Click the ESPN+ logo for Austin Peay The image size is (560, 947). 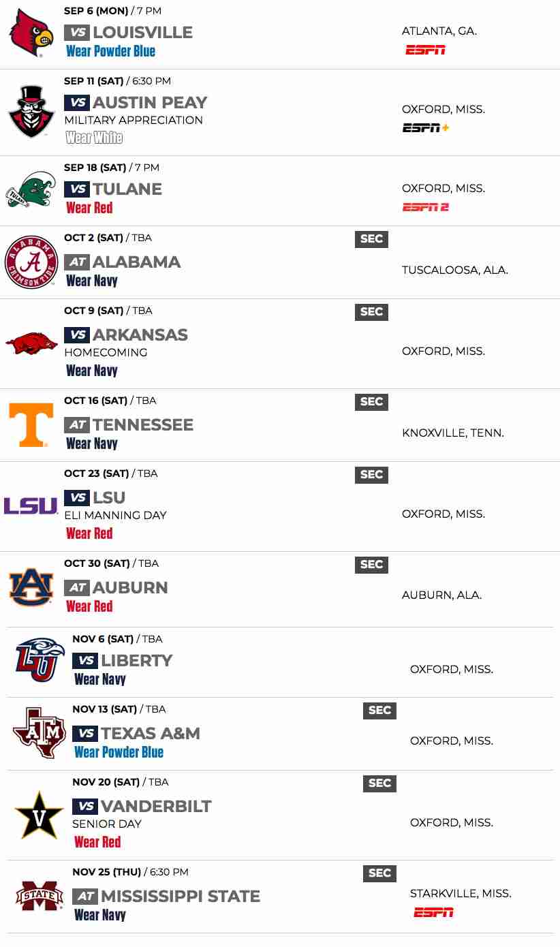tap(426, 127)
